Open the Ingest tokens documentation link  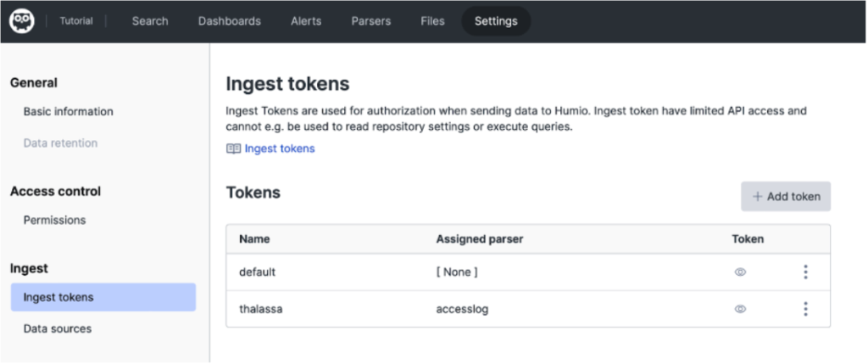tap(280, 148)
